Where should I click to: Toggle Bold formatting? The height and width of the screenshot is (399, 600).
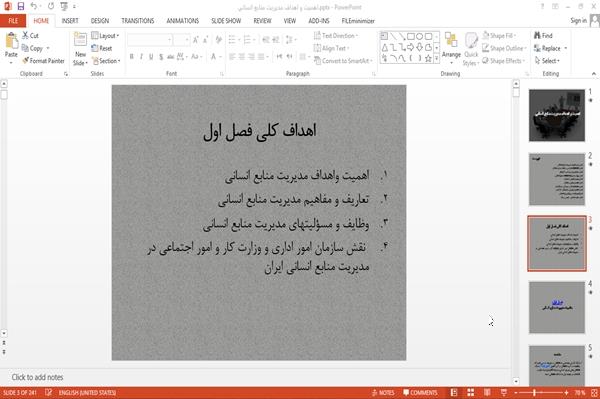point(132,57)
